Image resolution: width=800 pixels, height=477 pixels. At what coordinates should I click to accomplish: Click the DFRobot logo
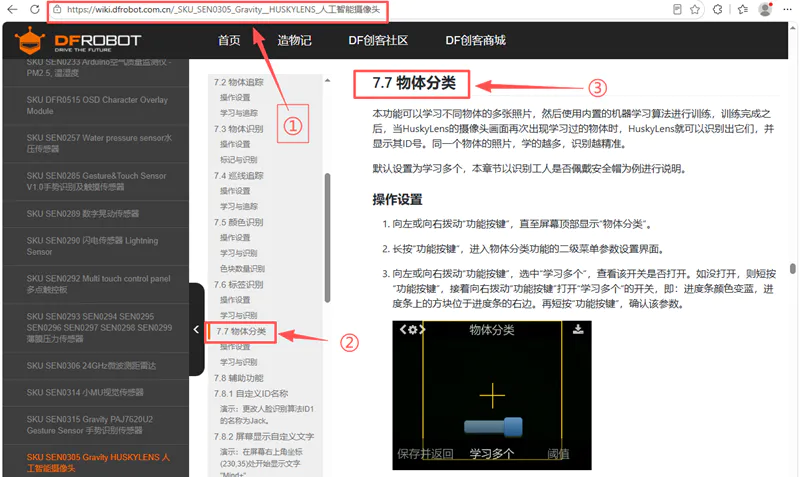tap(78, 41)
